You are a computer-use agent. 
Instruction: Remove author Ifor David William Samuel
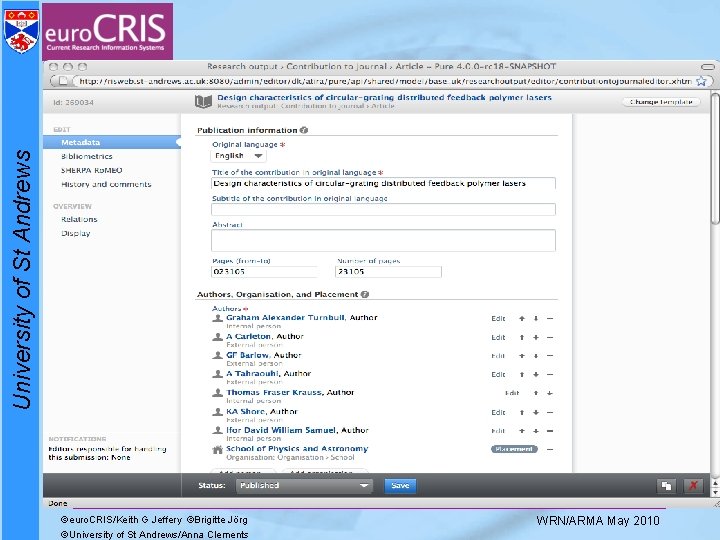tap(550, 431)
